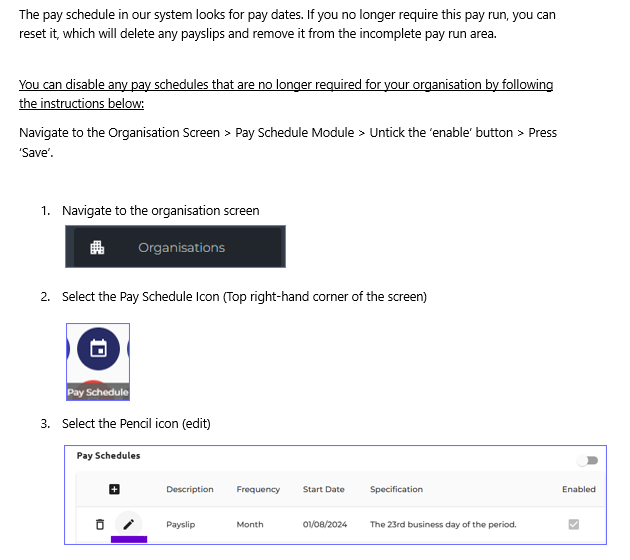Click the Enabled column header
The image size is (630, 560).
[579, 489]
